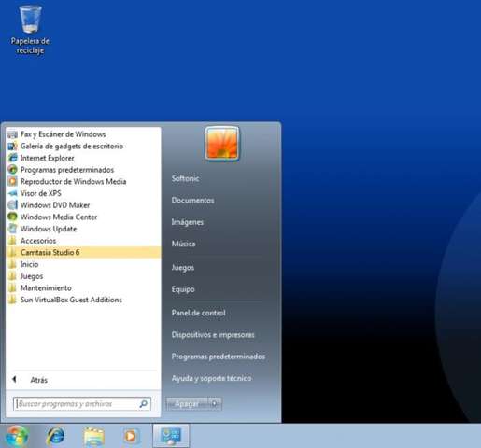Screen dimensions: 481x448
Task: Open Windows Explorer folder icon on the taskbar
Action: click(93, 437)
